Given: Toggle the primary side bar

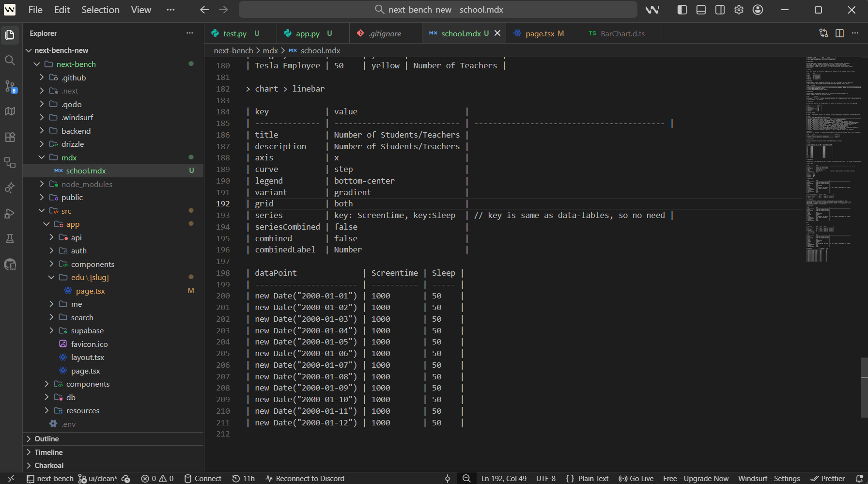Looking at the screenshot, I should [x=682, y=10].
